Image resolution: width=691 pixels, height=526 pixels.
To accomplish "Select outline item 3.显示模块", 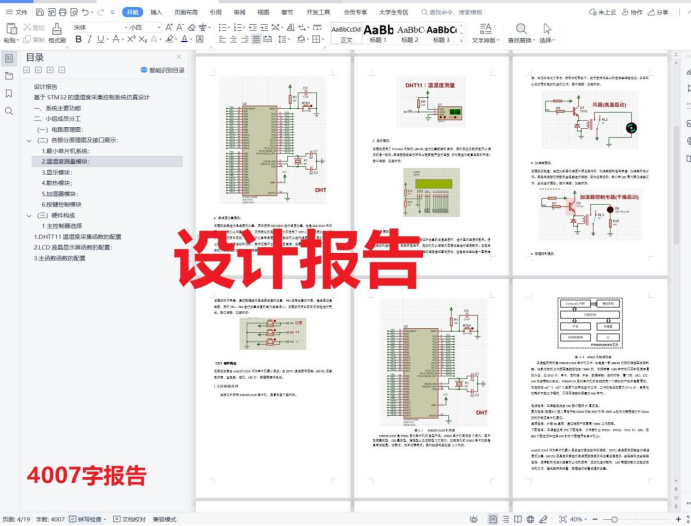I will point(57,172).
